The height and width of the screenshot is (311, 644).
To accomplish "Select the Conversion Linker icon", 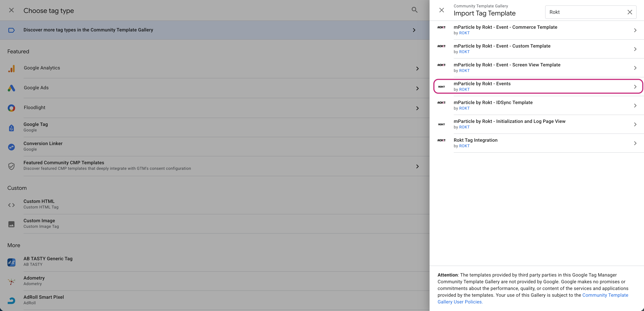I will pos(11,147).
